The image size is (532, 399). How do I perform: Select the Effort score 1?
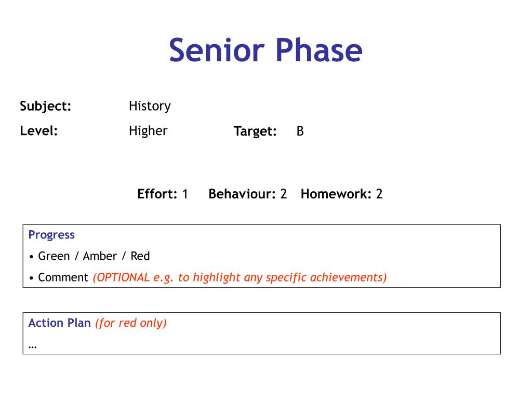[185, 194]
